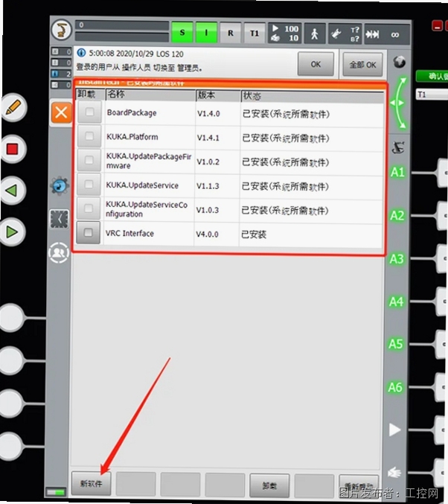Click the collapse panel chevron icon
The image size is (448, 504).
pos(59,220)
